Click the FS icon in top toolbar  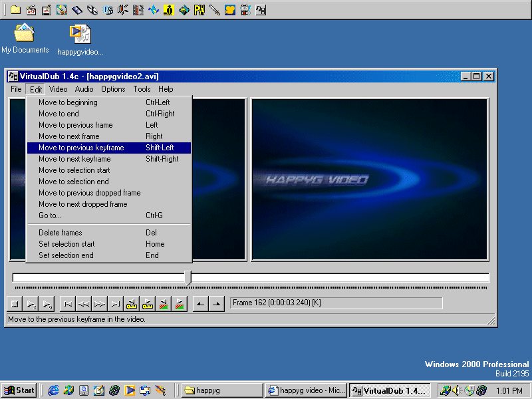pos(108,10)
